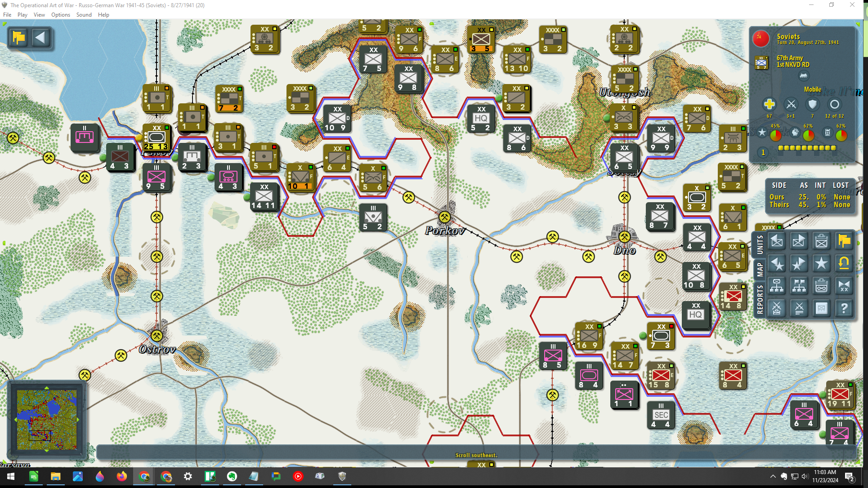This screenshot has height=488, width=868.
Task: Click the Soviet hammer and sickle emblem
Action: (x=761, y=39)
